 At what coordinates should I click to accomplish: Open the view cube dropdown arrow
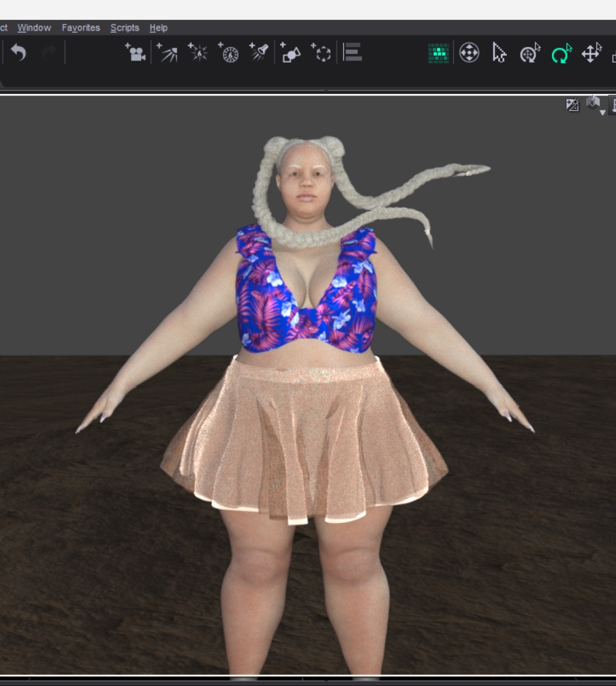pyautogui.click(x=602, y=112)
